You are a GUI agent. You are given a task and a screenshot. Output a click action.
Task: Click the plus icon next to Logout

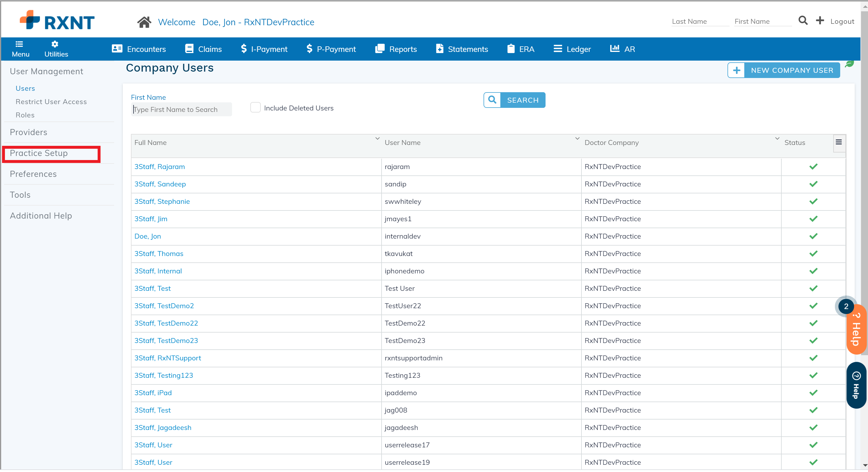(x=820, y=21)
